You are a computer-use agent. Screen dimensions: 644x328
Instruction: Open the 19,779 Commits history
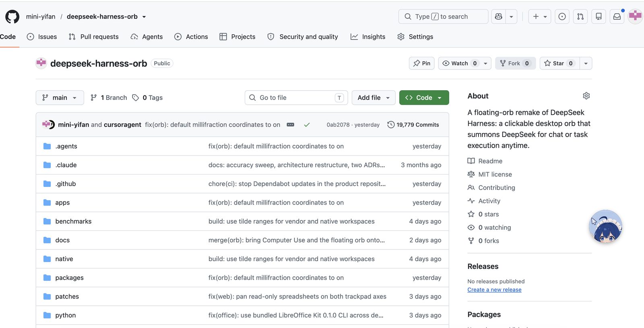pyautogui.click(x=413, y=125)
